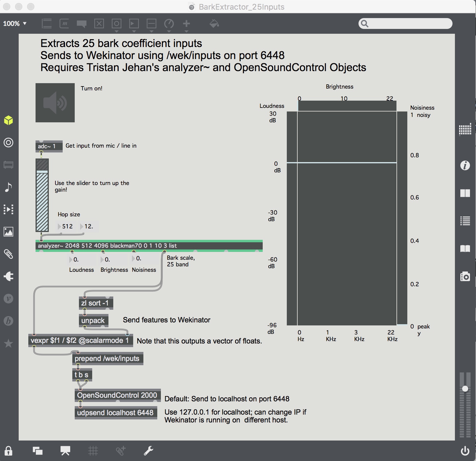Screen dimensions: 476x461
Task: Open the slider object dropdown in toolbar
Action: tap(152, 25)
